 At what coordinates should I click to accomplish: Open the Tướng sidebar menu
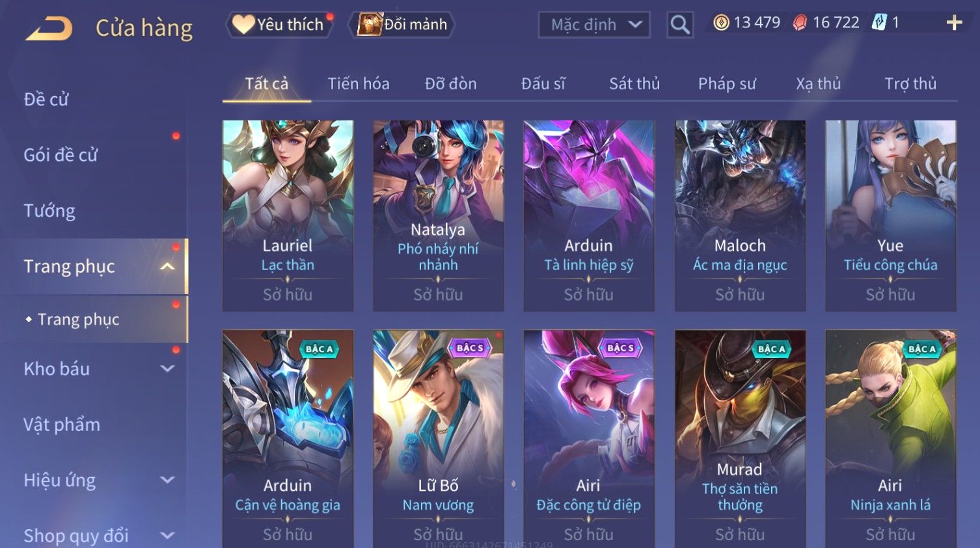click(x=49, y=211)
